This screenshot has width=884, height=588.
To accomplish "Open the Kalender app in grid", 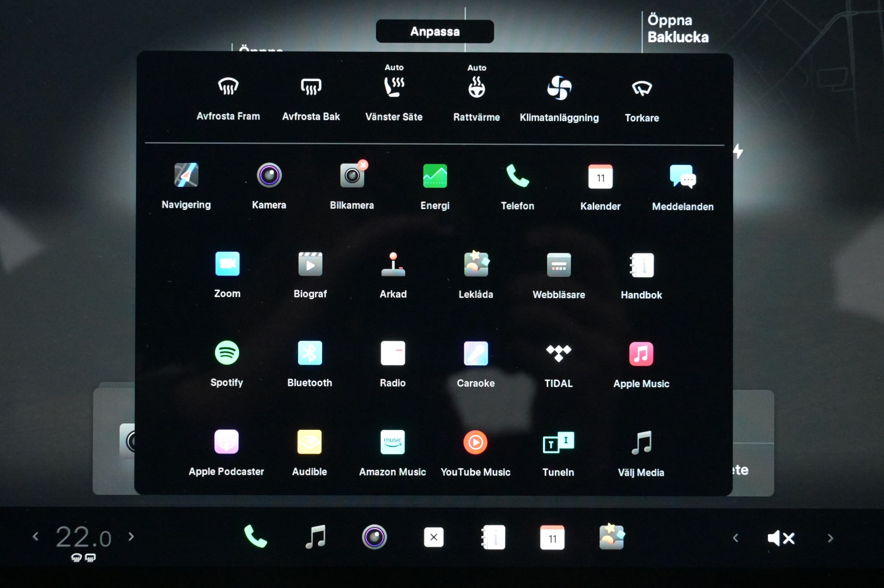I will point(600,187).
